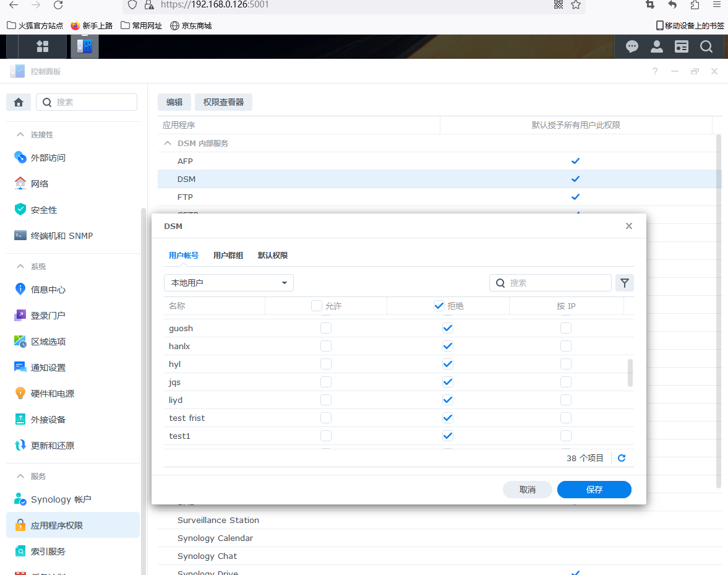Open the DSM desktop search magnifier icon
728x575 pixels.
pos(706,46)
